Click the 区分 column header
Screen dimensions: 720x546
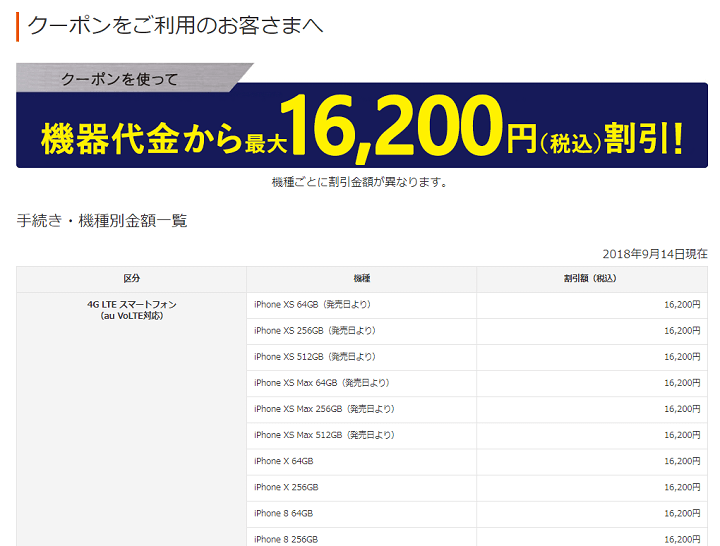131,279
